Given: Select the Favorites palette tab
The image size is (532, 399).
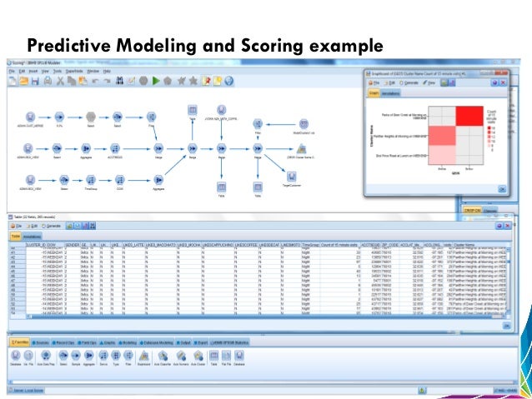Looking at the screenshot, I should click(x=19, y=342).
